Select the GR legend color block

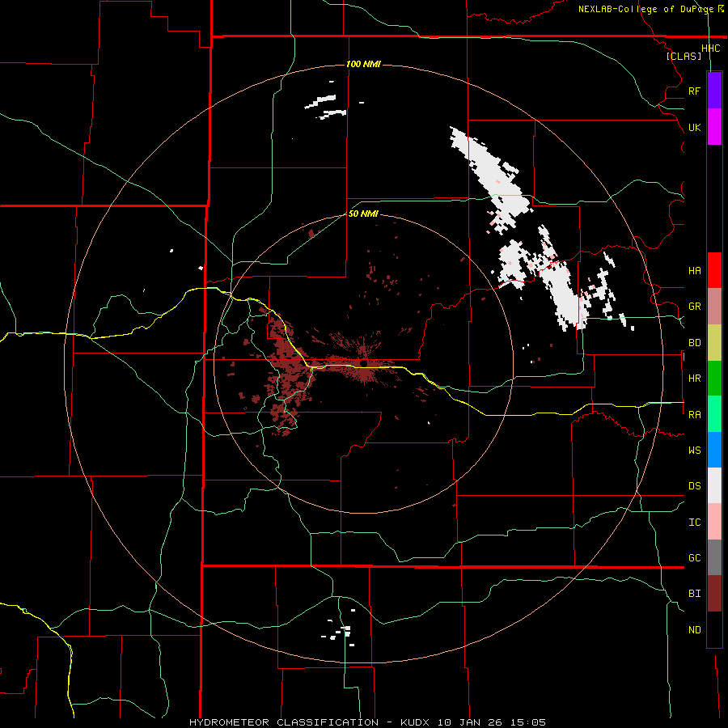click(x=714, y=307)
